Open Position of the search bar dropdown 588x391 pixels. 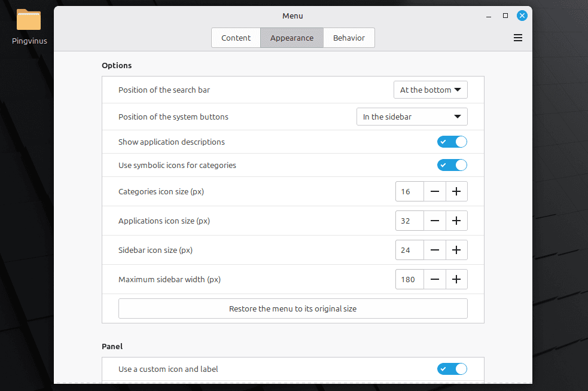(430, 90)
